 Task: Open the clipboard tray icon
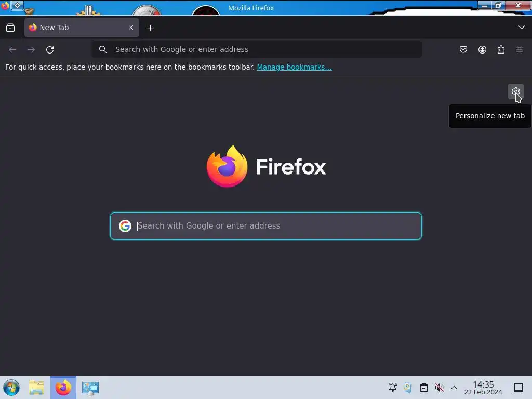(x=424, y=388)
